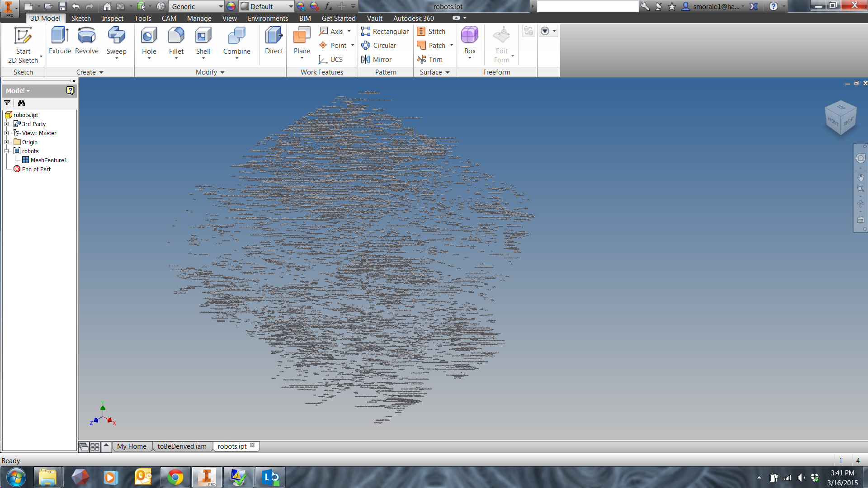Select the Extrude tool
The width and height of the screenshot is (868, 488).
60,41
